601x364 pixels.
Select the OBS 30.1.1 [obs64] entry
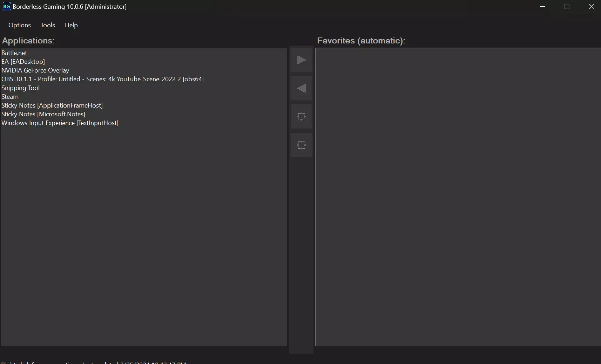coord(143,79)
